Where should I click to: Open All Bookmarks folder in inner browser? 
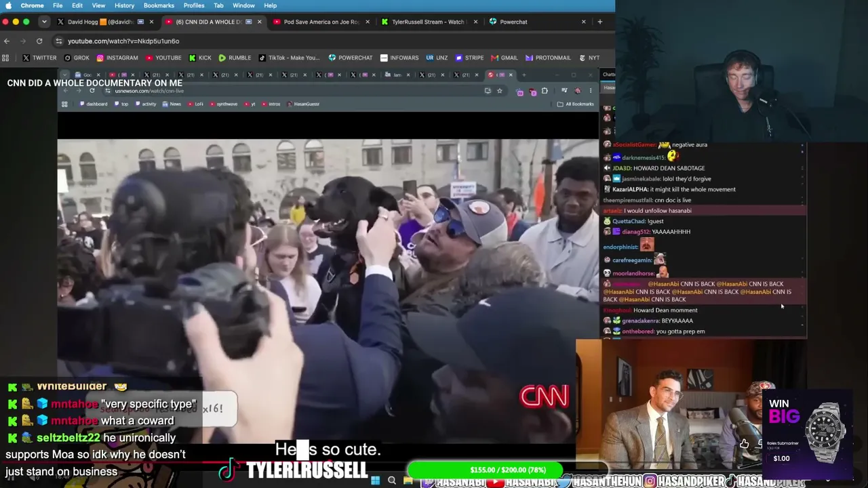[x=575, y=104]
